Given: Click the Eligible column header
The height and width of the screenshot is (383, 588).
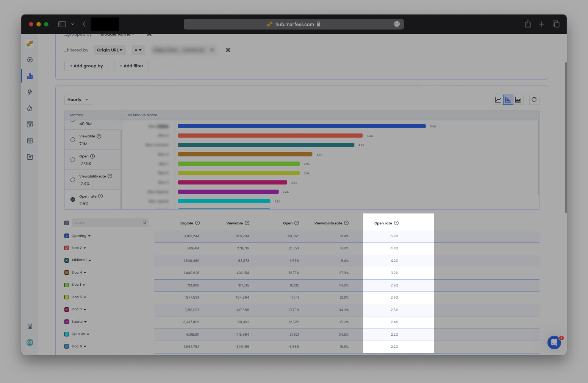Looking at the screenshot, I should (187, 223).
